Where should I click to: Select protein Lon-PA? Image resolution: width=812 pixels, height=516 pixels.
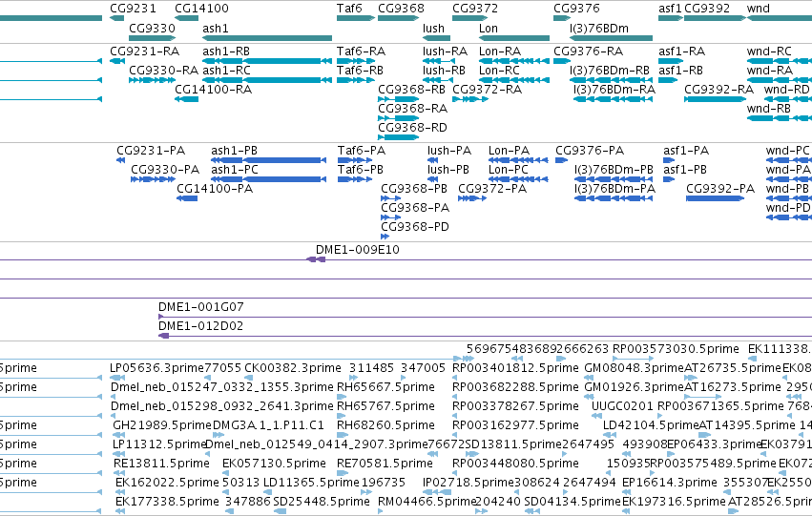[509, 151]
